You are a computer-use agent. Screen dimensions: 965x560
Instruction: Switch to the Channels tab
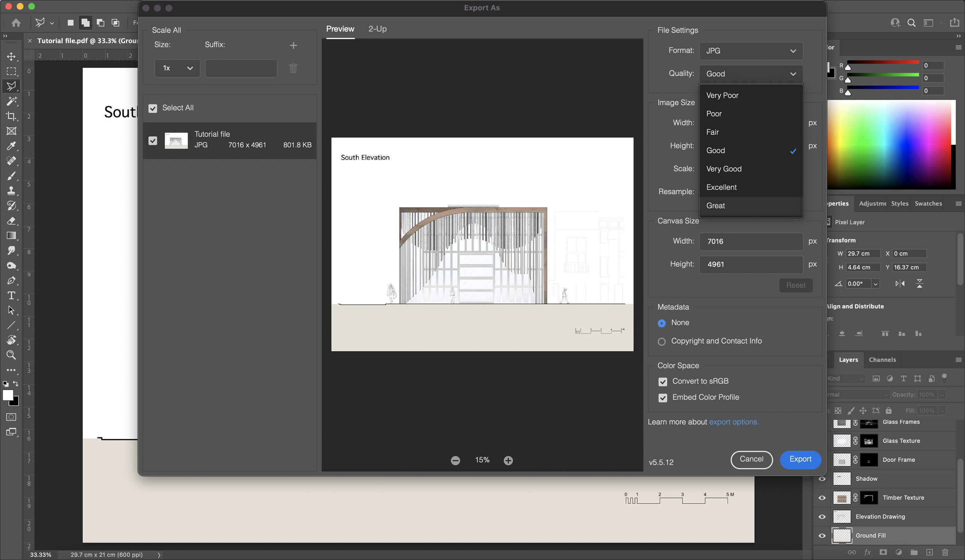[x=882, y=360]
